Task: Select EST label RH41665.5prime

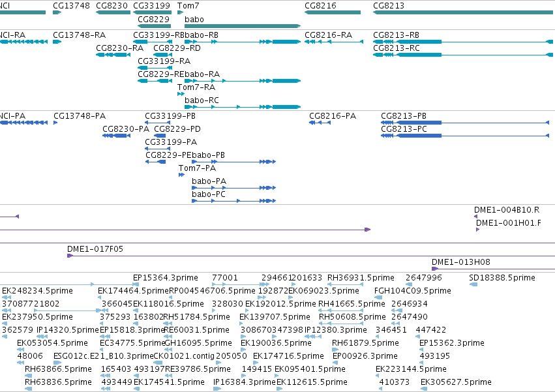Action: point(352,304)
